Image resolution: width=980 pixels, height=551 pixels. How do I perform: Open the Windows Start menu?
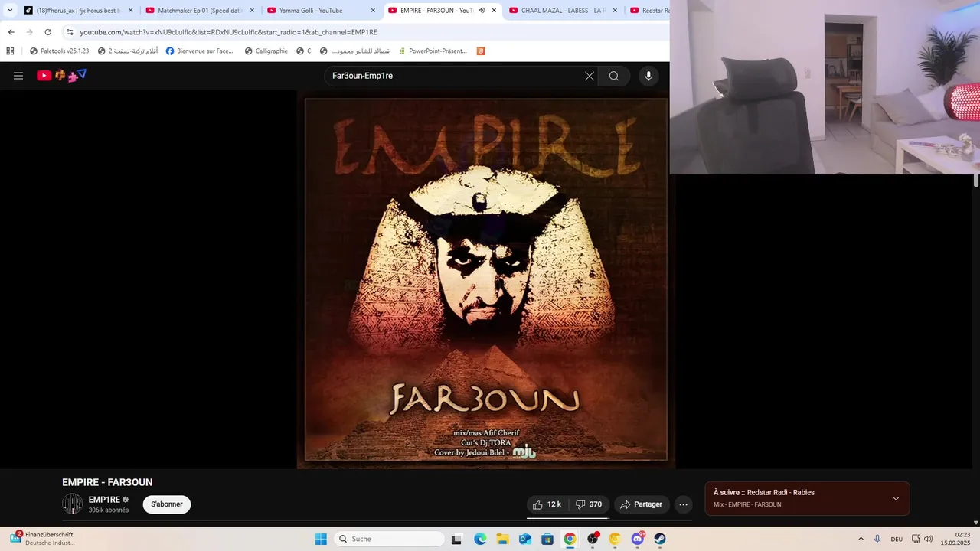coord(321,539)
